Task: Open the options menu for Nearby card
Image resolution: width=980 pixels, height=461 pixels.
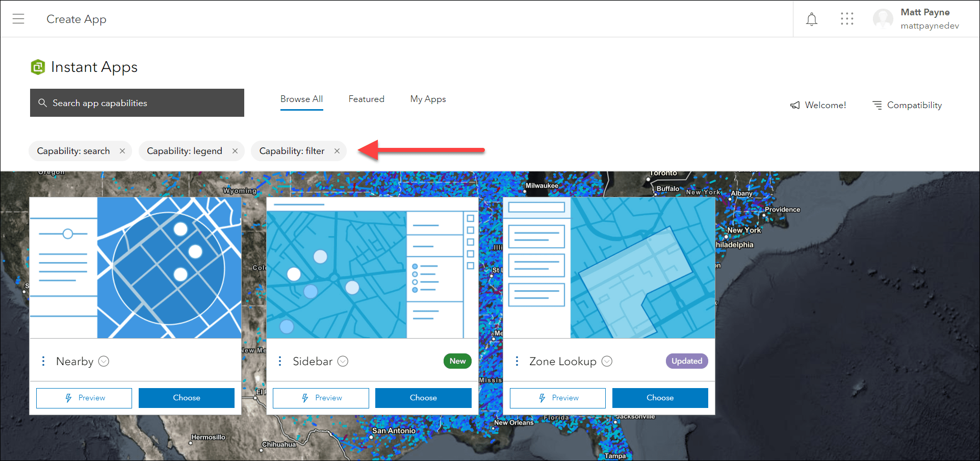Action: click(x=43, y=361)
